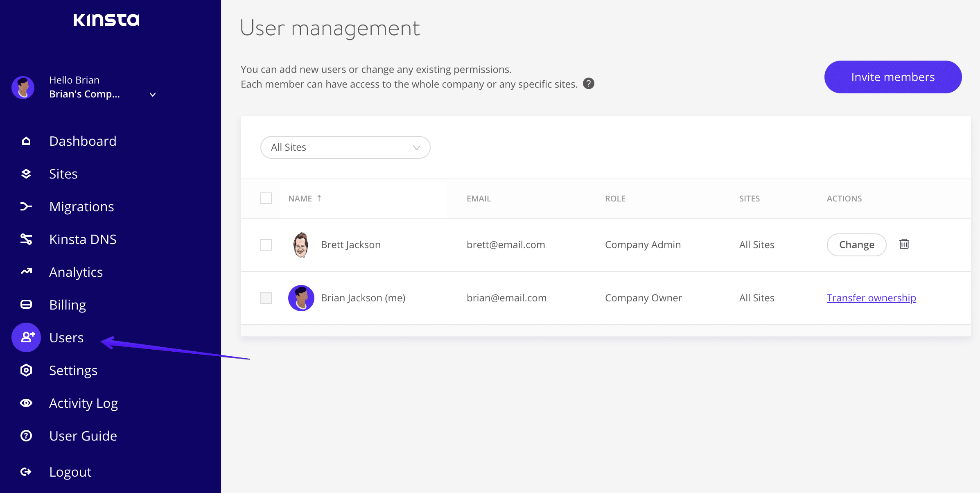Click the Analytics navigation icon

(x=26, y=271)
